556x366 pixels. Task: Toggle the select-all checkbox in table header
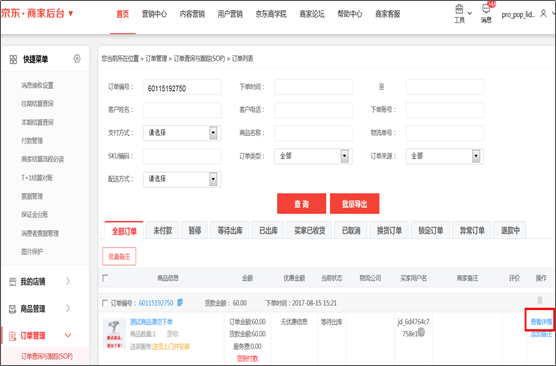105,278
